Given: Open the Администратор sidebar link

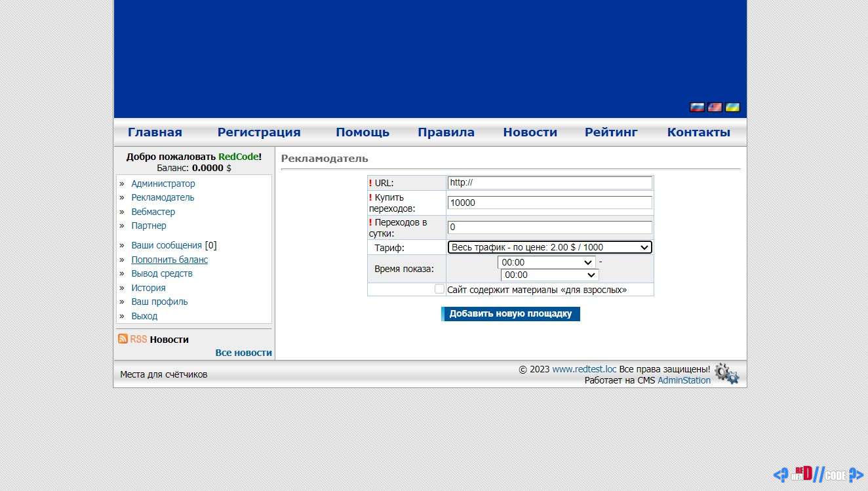Looking at the screenshot, I should click(x=163, y=184).
